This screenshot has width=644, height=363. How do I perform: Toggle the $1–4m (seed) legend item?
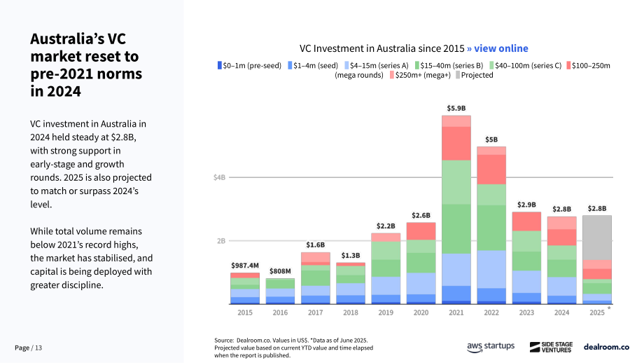[313, 65]
